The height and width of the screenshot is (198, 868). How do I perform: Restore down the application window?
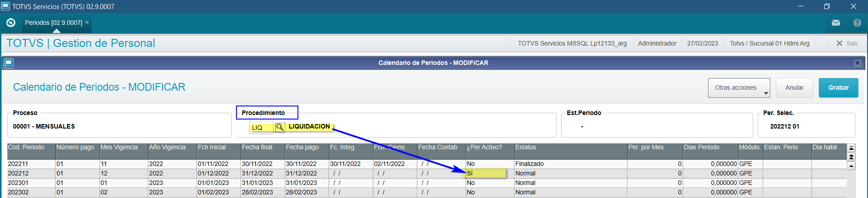click(x=827, y=6)
